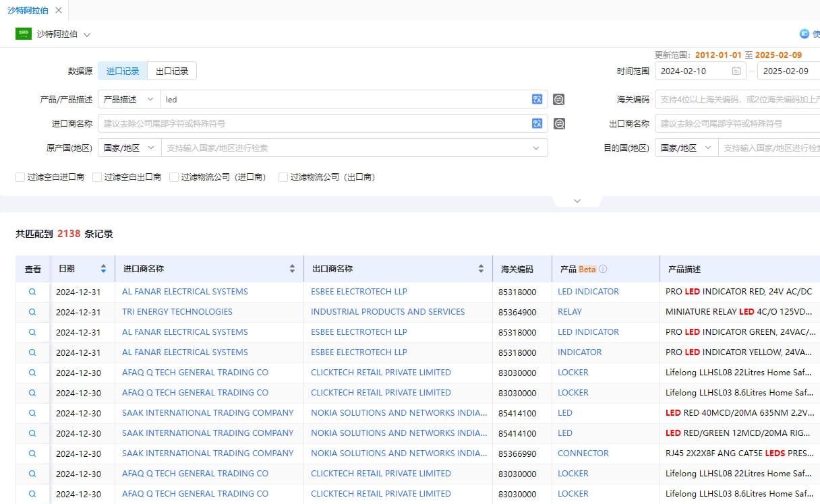Image resolution: width=820 pixels, height=504 pixels.
Task: Enable 过滤空白进口商 checkbox
Action: coord(20,177)
